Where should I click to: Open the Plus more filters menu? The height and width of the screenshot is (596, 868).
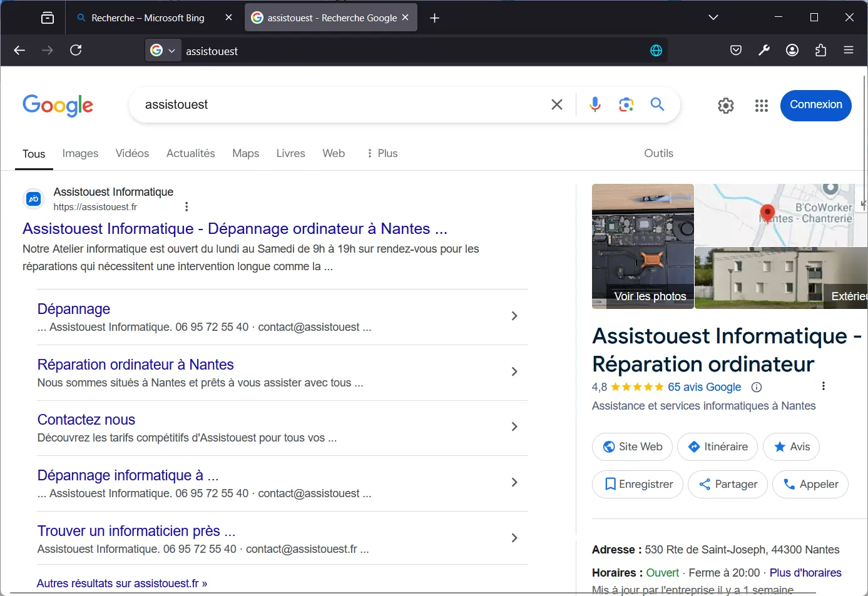382,153
